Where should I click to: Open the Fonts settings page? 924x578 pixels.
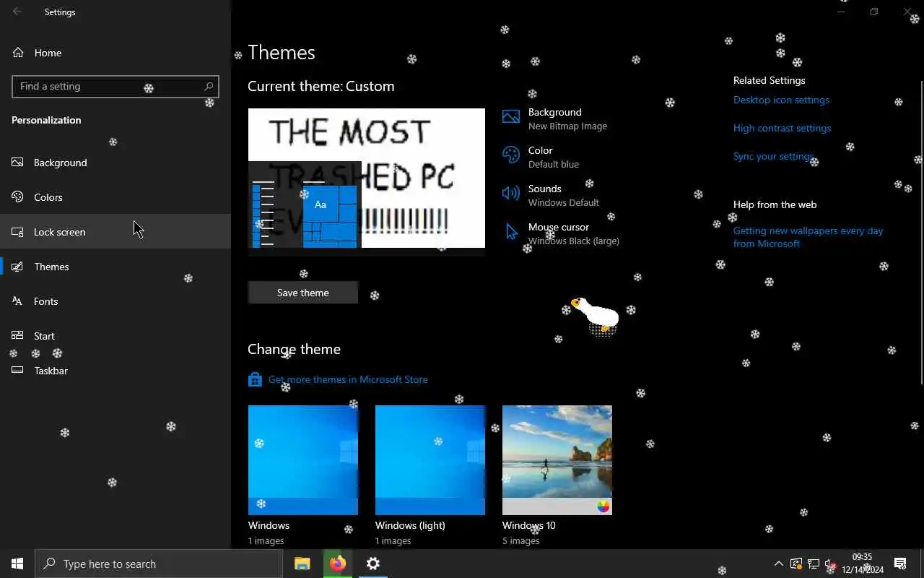click(x=115, y=301)
